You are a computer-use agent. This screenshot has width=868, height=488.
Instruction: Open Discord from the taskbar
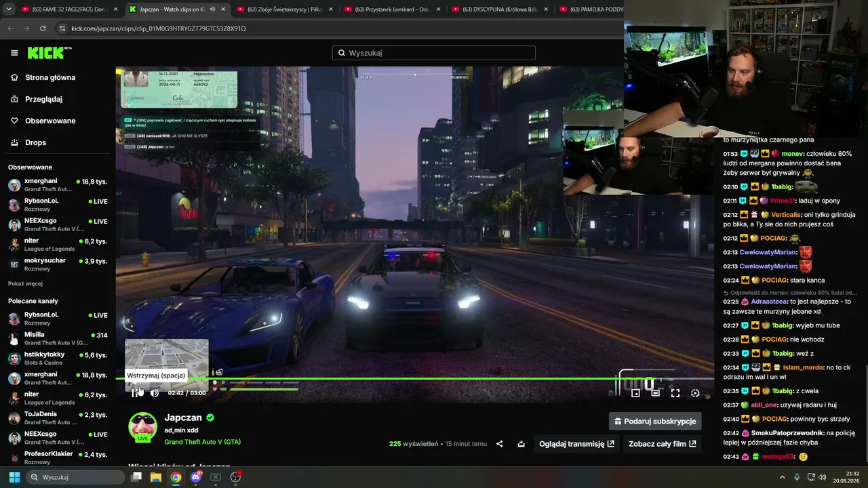196,477
